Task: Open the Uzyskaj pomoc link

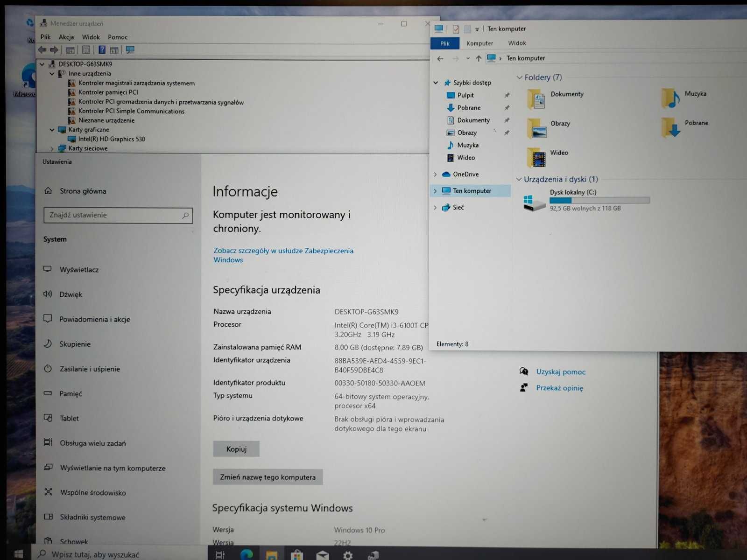Action: (561, 372)
